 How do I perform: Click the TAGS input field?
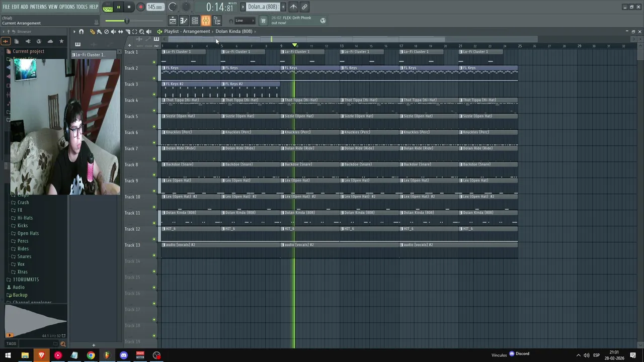(38, 344)
